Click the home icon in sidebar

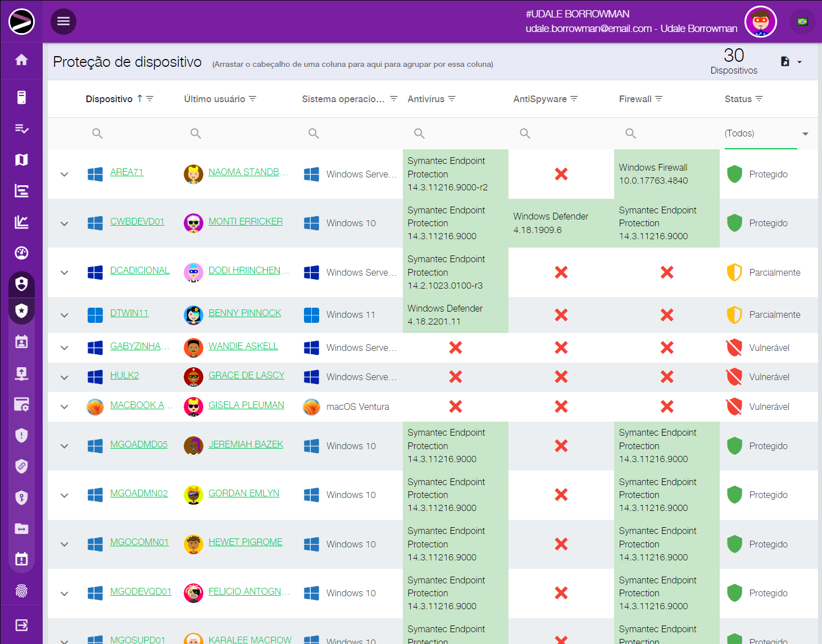click(21, 60)
